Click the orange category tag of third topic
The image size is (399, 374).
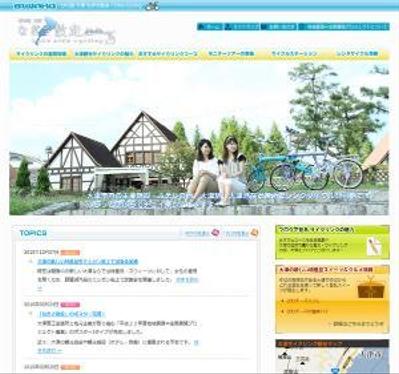[70, 367]
